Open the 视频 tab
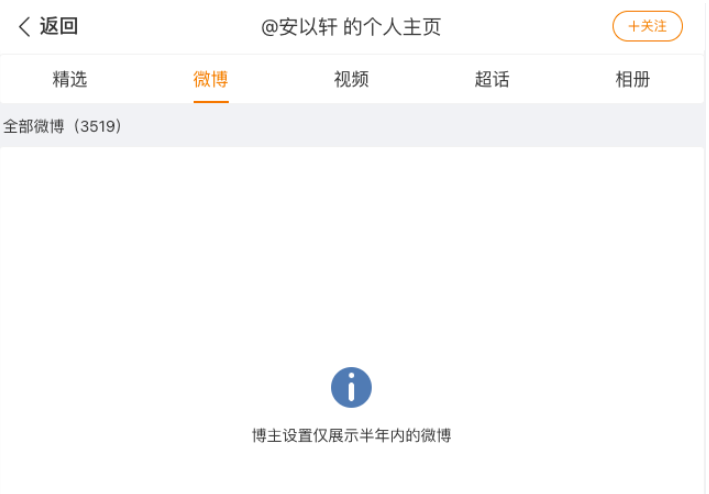The image size is (709, 494). [351, 79]
